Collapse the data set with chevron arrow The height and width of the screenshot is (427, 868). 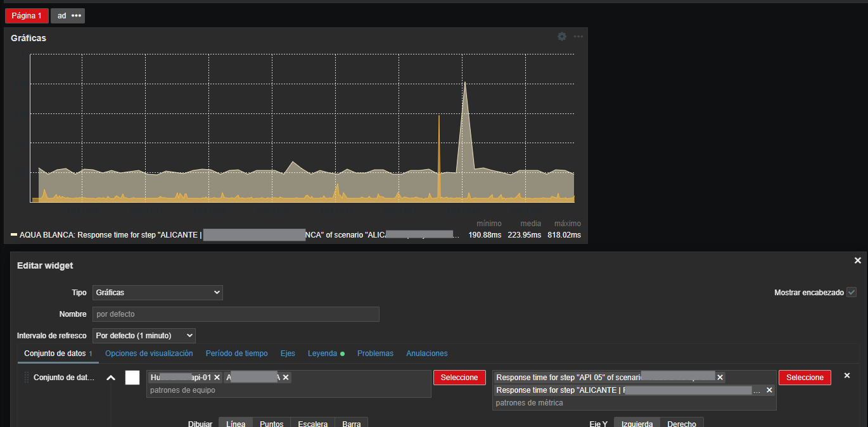pyautogui.click(x=111, y=378)
